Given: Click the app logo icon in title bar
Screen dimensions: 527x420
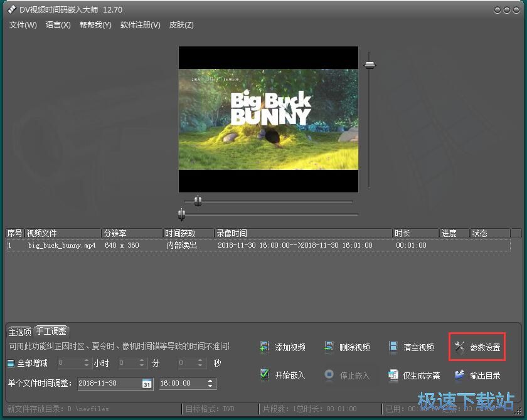Looking at the screenshot, I should [12, 9].
